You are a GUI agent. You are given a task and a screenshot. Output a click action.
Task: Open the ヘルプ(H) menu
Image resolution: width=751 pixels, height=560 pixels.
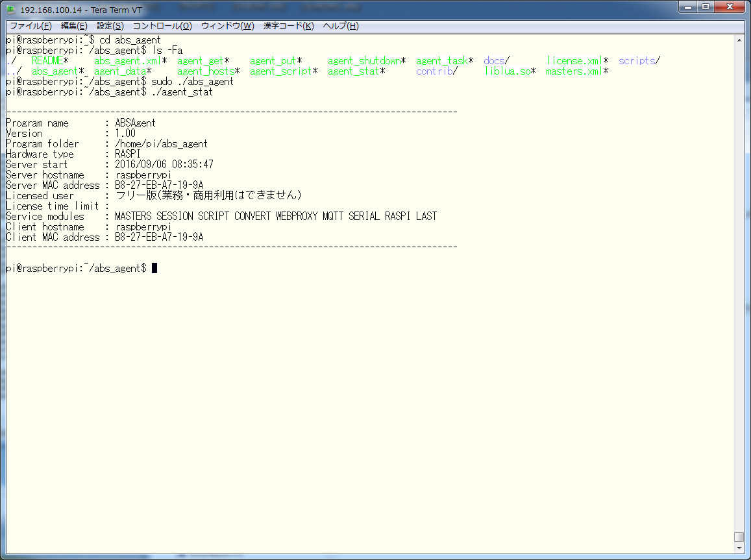coord(341,26)
